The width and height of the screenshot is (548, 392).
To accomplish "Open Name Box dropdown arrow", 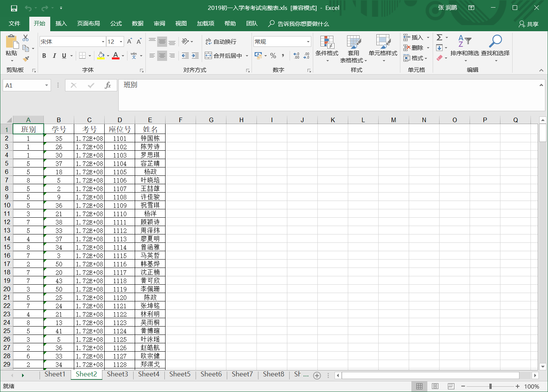I will [x=46, y=85].
